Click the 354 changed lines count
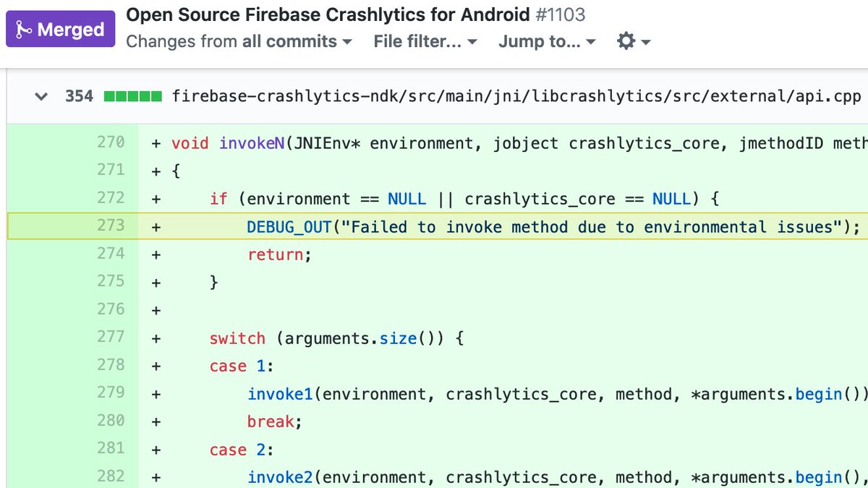The height and width of the screenshot is (488, 868). click(79, 96)
